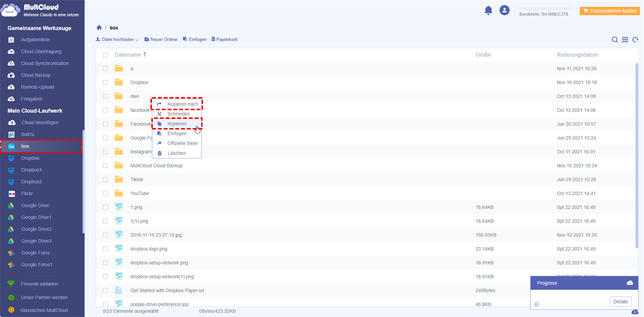Open the Datei hochladen dropdown

pyautogui.click(x=117, y=40)
